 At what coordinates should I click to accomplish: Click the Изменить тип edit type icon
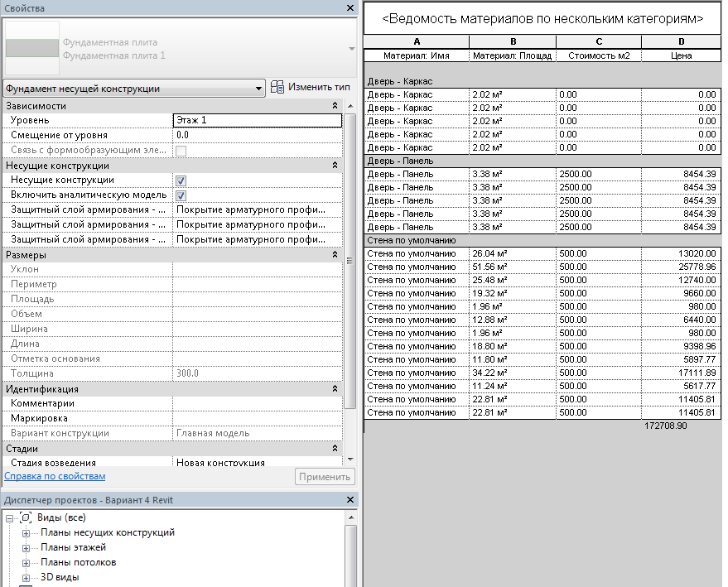277,88
